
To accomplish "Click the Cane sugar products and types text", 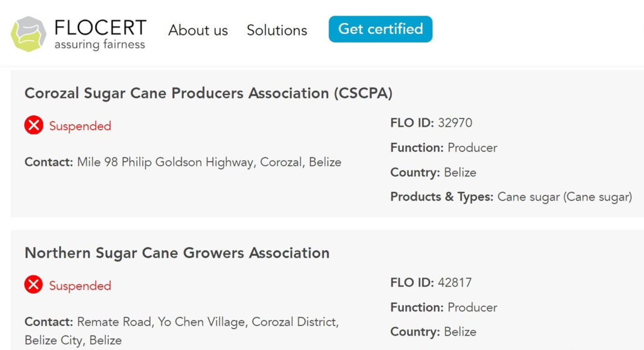I will coord(565,197).
